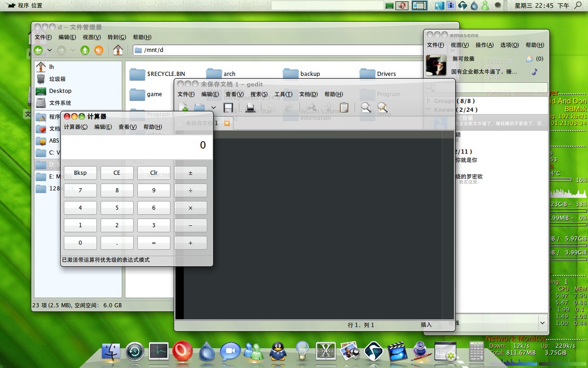
Task: Go back in the file manager
Action: (x=39, y=50)
